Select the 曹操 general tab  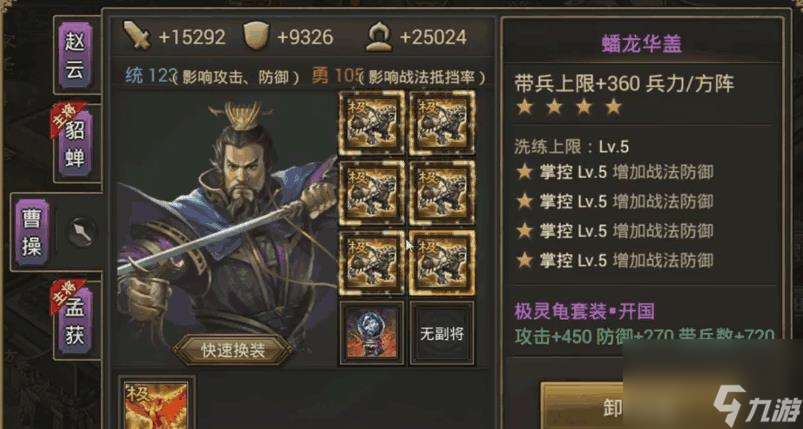(x=32, y=232)
